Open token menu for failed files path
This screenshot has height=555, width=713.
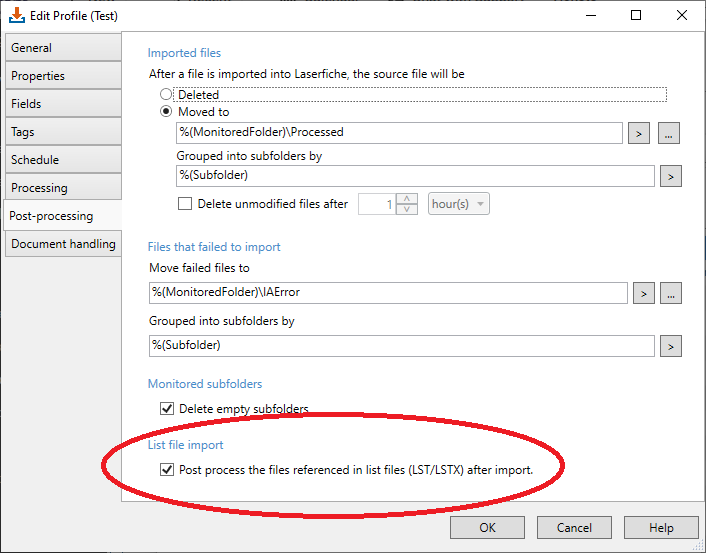click(x=643, y=294)
